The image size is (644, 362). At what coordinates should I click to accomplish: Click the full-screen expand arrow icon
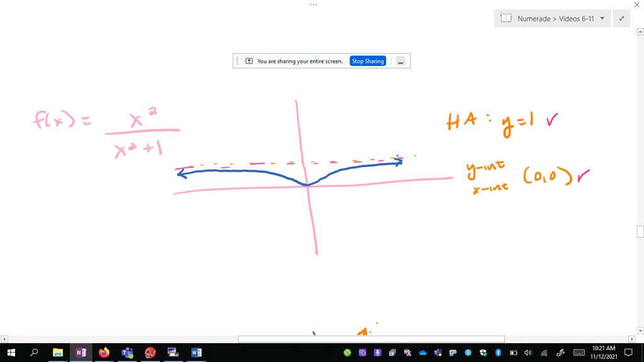coord(621,18)
